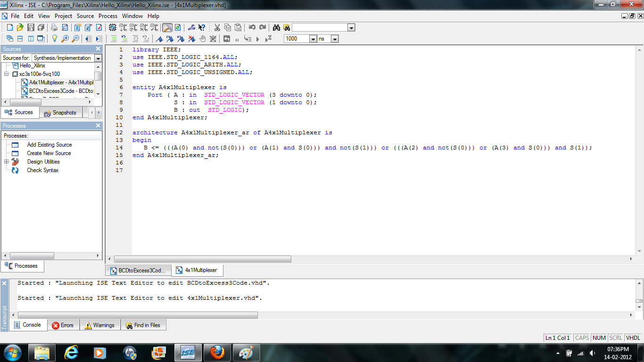The width and height of the screenshot is (644, 362).
Task: Click the Comment selected lines icon
Action: coord(114,39)
